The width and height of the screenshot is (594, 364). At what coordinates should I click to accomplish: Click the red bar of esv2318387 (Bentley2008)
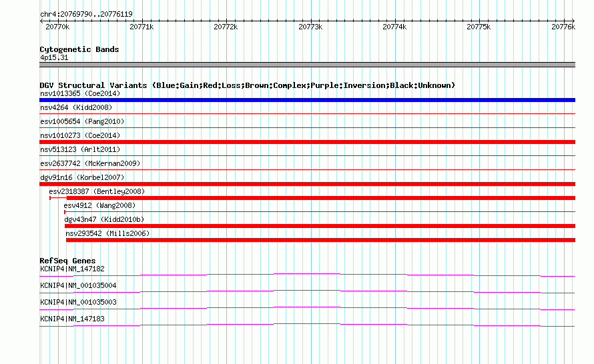click(312, 198)
